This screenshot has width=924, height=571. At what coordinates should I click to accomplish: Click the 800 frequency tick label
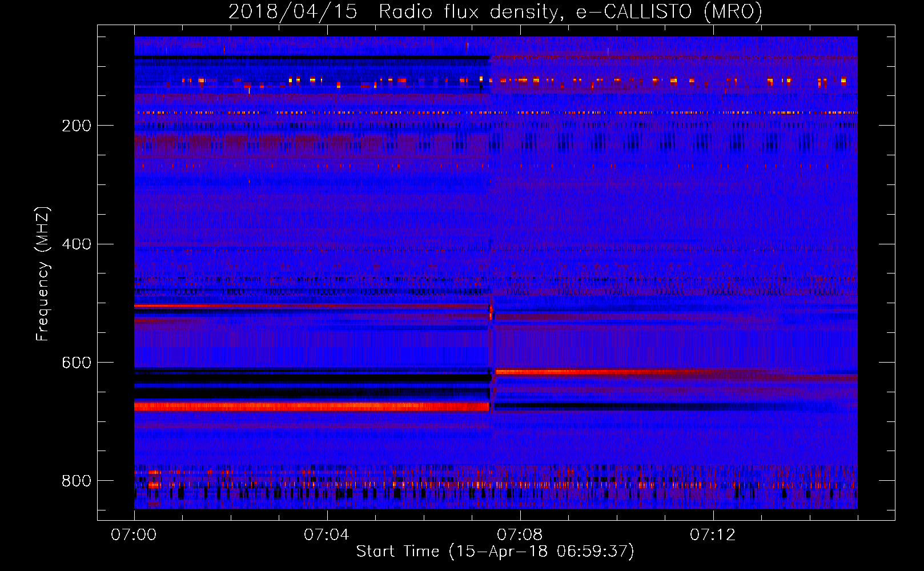coord(77,481)
